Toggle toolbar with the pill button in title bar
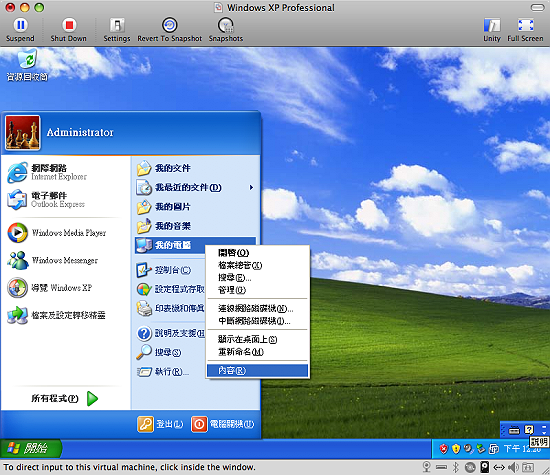Viewport: 550px width, 475px height. (537, 7)
